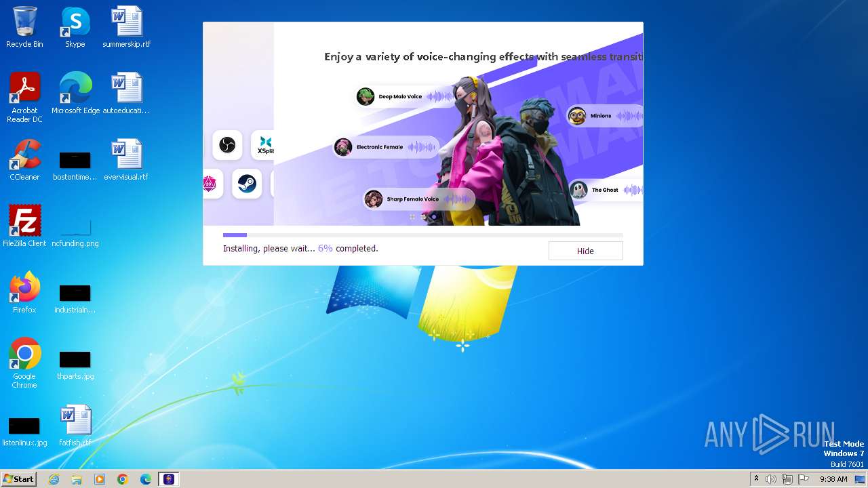The image size is (868, 488).
Task: Open the network tray icon
Action: [787, 479]
